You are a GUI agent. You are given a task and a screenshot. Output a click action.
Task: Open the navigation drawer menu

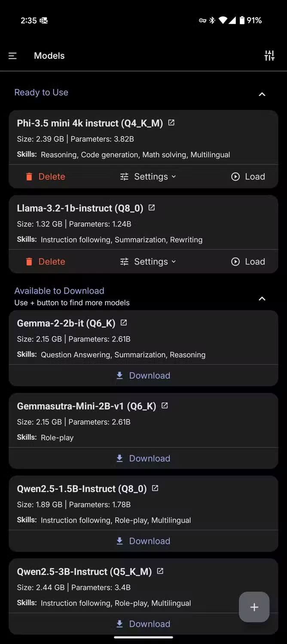pos(12,55)
